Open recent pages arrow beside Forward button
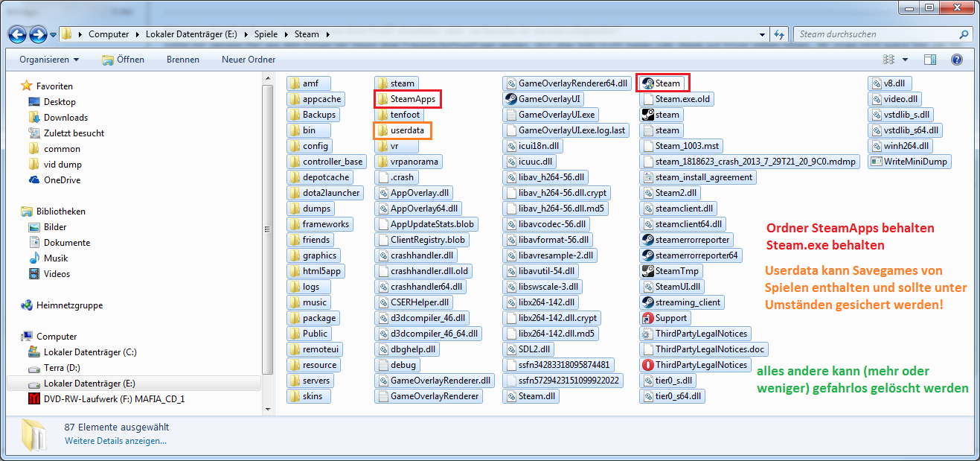The image size is (980, 461). [x=54, y=35]
